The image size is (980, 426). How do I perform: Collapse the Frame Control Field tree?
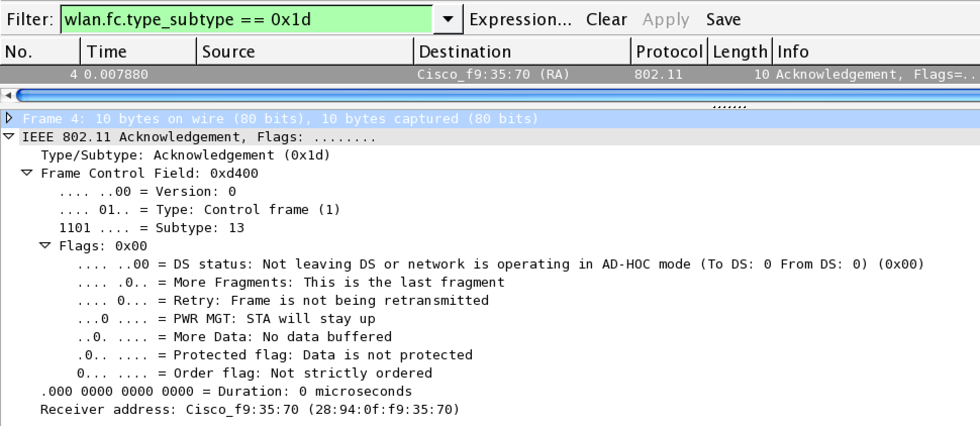(x=27, y=173)
